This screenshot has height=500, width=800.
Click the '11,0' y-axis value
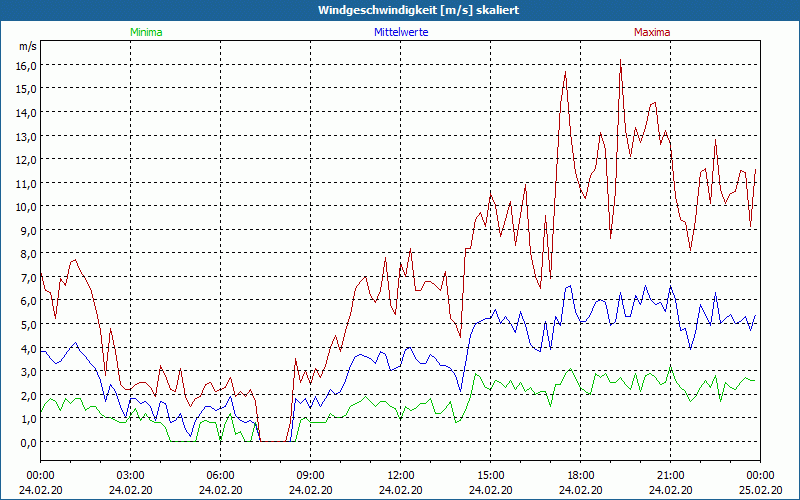27,183
